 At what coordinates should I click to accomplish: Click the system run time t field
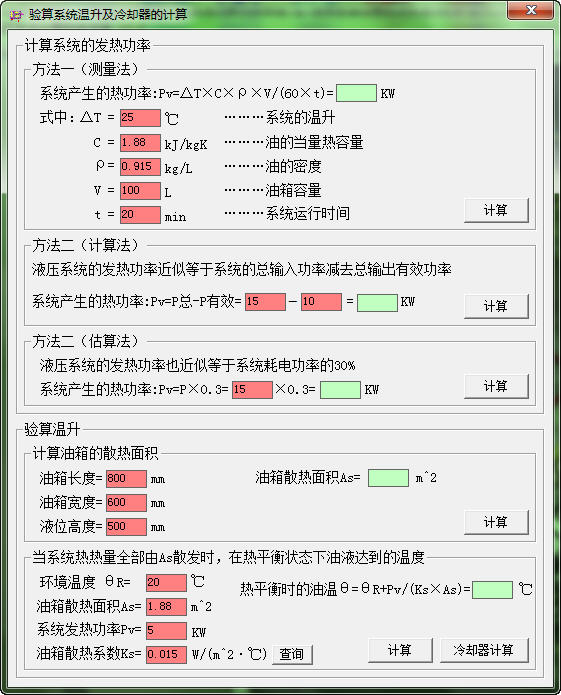click(x=140, y=215)
